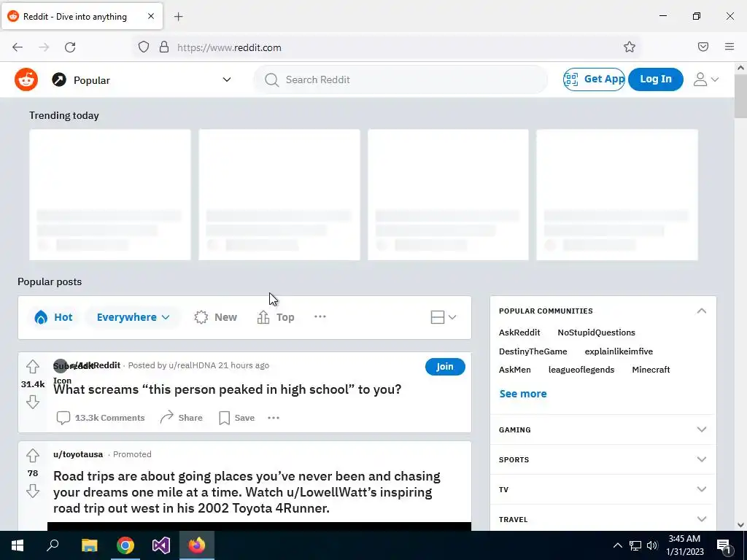Bookmark this page with the star icon
747x560 pixels.
click(x=630, y=47)
